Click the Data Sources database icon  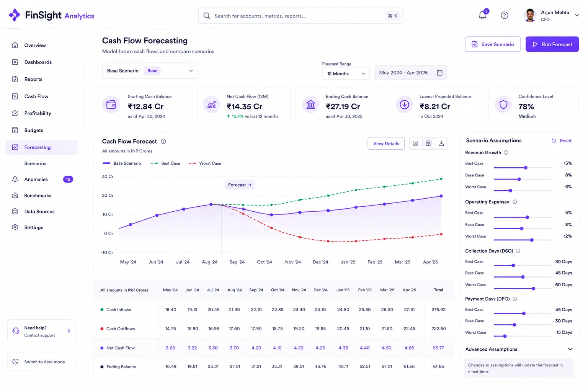tap(15, 211)
